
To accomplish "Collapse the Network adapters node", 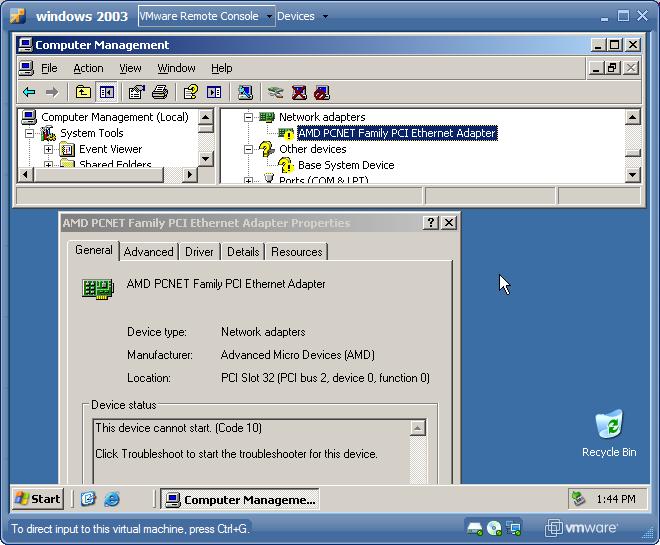I will point(248,117).
